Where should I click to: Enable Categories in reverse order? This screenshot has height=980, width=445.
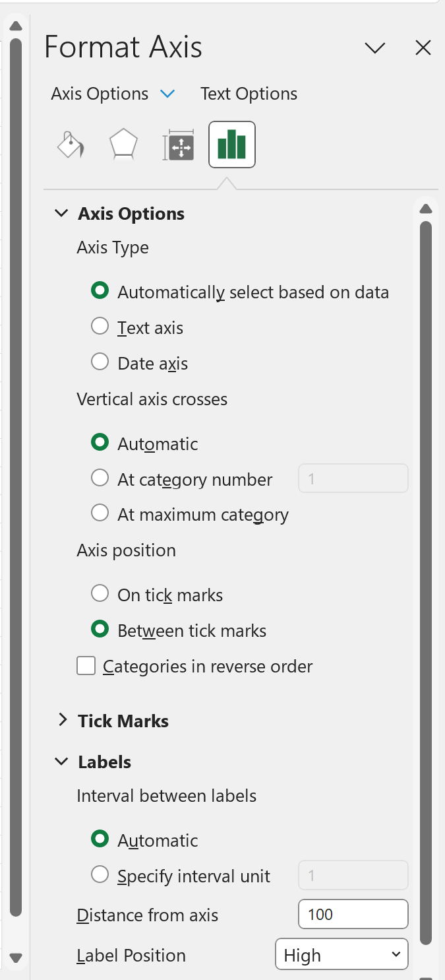pos(86,666)
